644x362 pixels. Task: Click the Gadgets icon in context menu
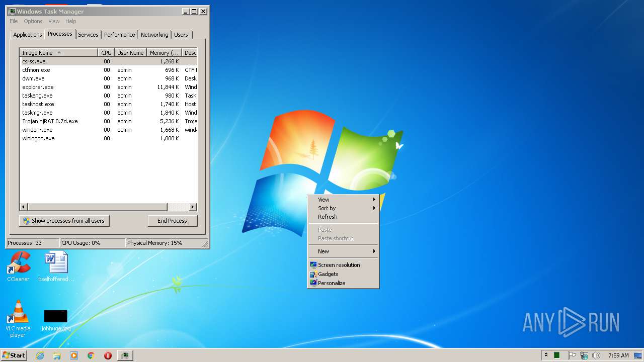pos(313,274)
